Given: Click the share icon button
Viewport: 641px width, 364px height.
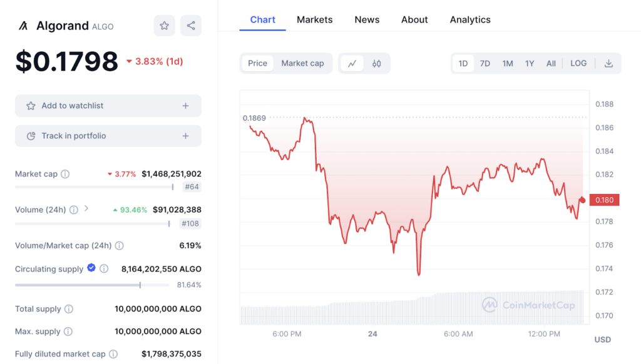Looking at the screenshot, I should pos(191,26).
